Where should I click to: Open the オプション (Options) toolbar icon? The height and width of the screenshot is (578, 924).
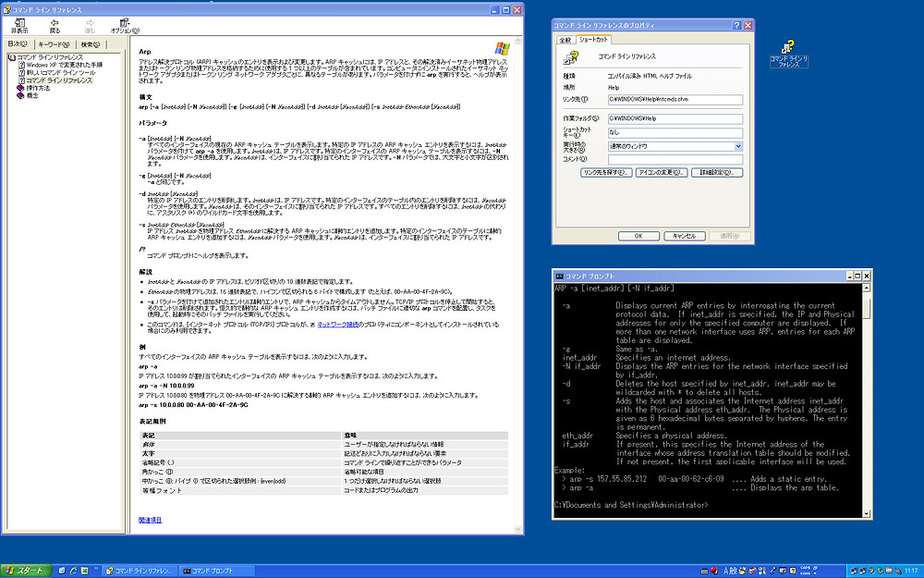125,22
